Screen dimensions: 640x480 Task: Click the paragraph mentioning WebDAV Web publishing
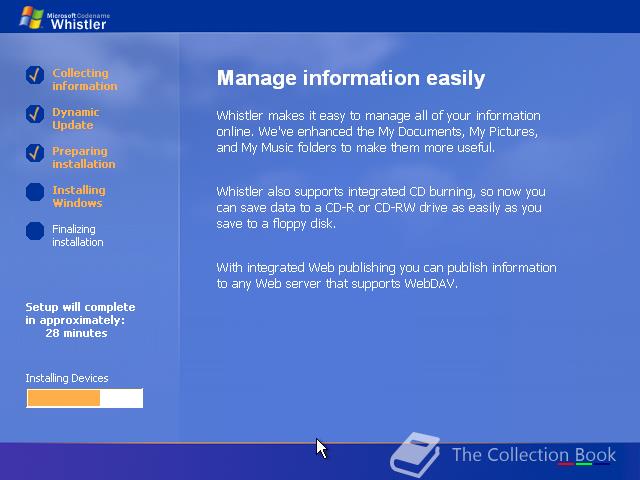386,276
